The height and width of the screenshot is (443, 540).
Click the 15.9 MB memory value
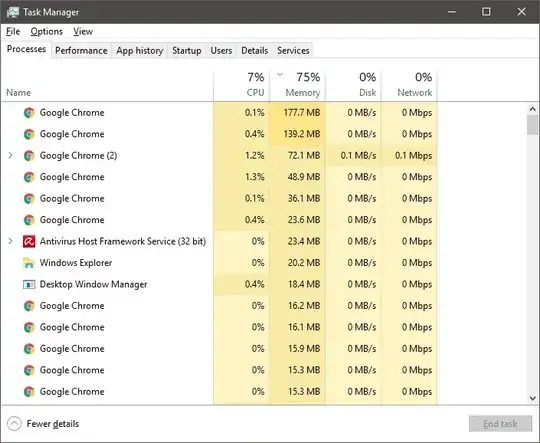(x=304, y=349)
